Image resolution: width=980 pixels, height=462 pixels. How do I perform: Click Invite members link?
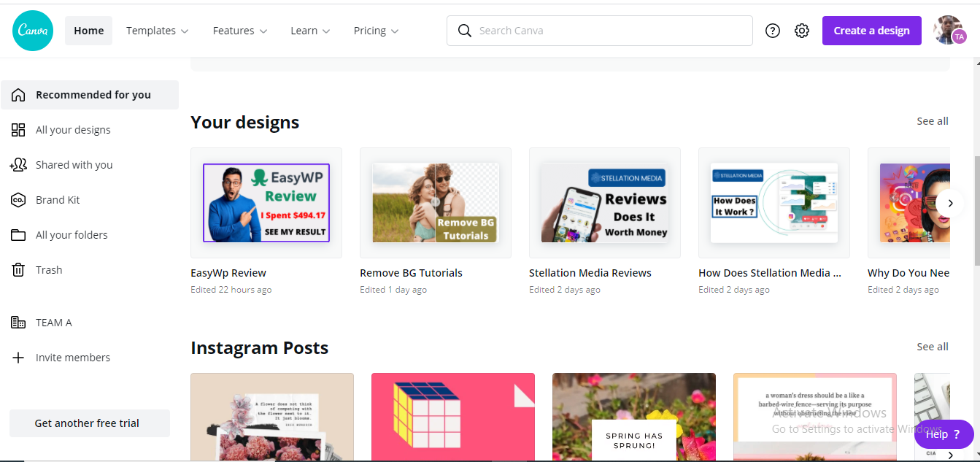[73, 358]
